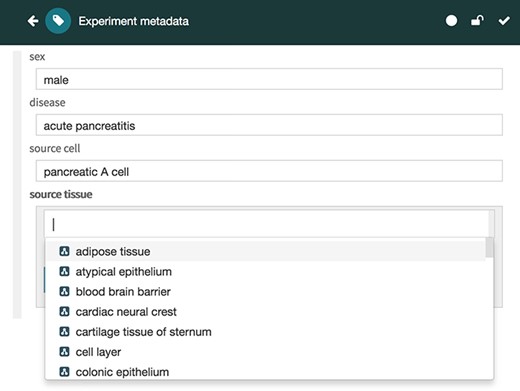Viewport: 520px width, 391px height.
Task: Click the disease label
Action: (47, 102)
